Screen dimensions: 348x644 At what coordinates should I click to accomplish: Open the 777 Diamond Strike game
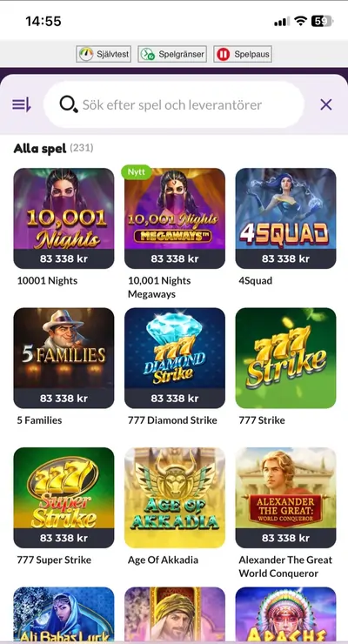point(174,359)
